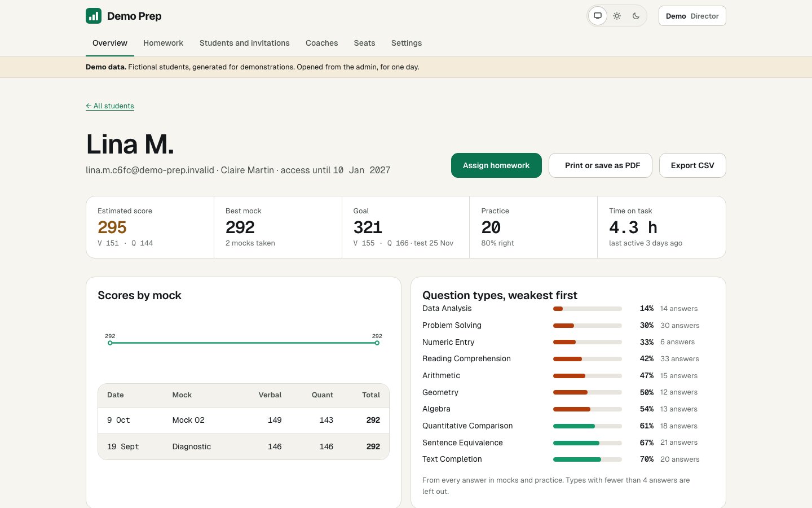
Task: Switch to light theme sun icon
Action: (x=617, y=16)
